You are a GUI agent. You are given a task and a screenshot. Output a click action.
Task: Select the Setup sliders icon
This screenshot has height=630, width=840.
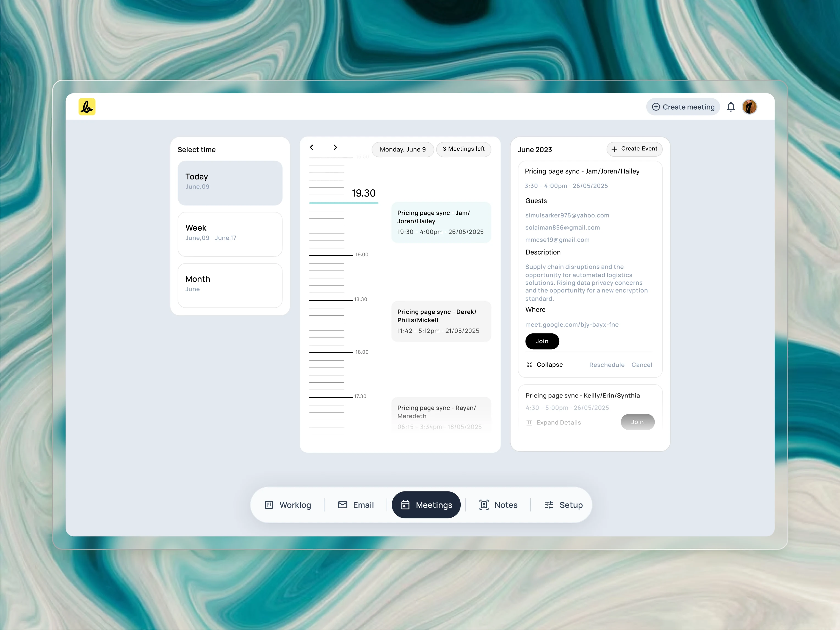549,505
